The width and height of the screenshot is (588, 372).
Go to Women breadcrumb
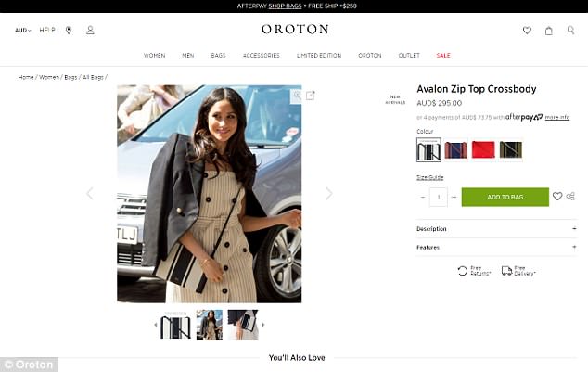pyautogui.click(x=49, y=77)
